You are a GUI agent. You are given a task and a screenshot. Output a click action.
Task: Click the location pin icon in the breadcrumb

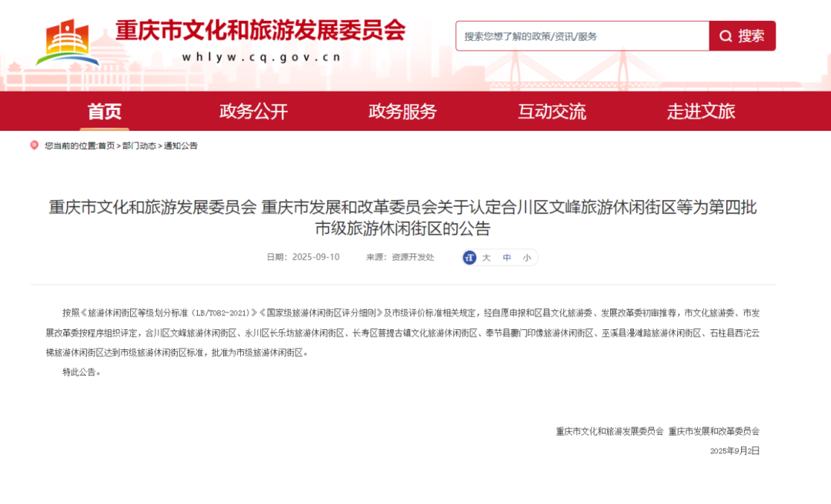(34, 145)
